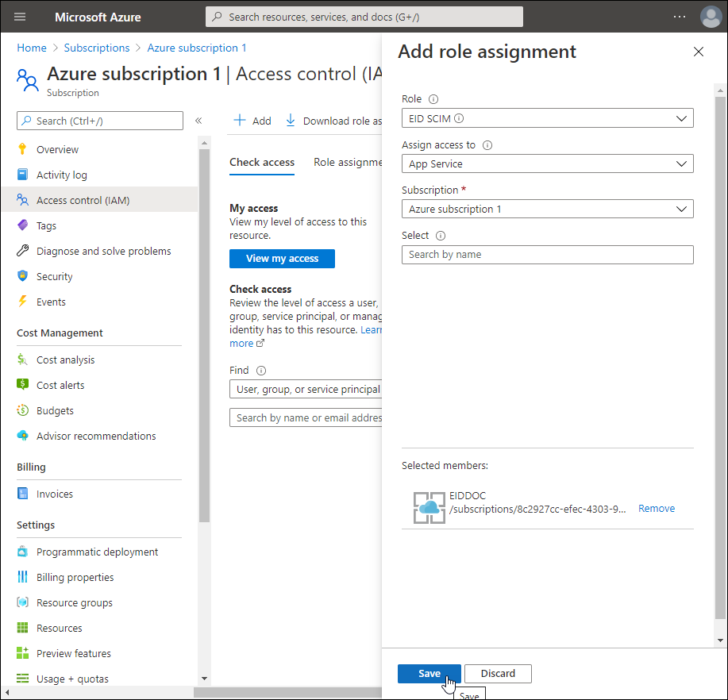Viewport: 728px width, 700px height.
Task: Click the Search by name field
Action: coord(547,255)
